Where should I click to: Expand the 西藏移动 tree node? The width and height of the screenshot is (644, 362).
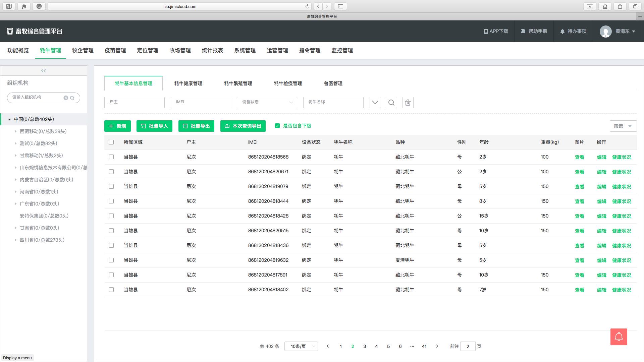[15, 131]
